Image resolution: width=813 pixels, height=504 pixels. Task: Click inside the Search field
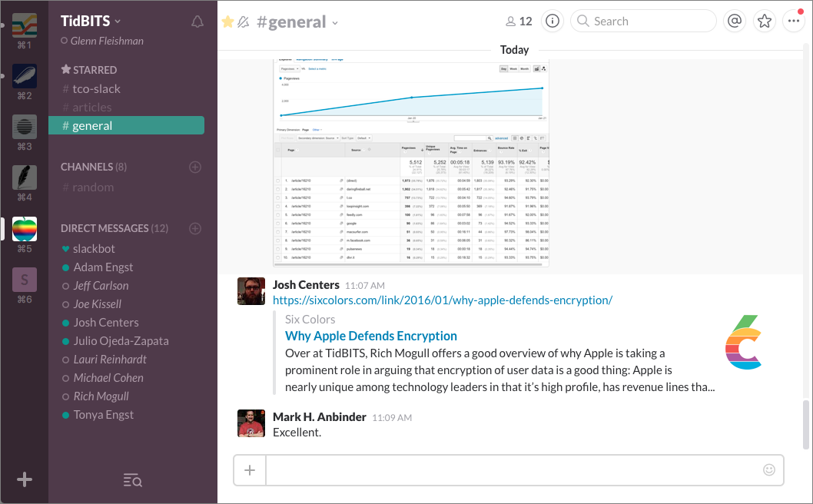pos(643,21)
